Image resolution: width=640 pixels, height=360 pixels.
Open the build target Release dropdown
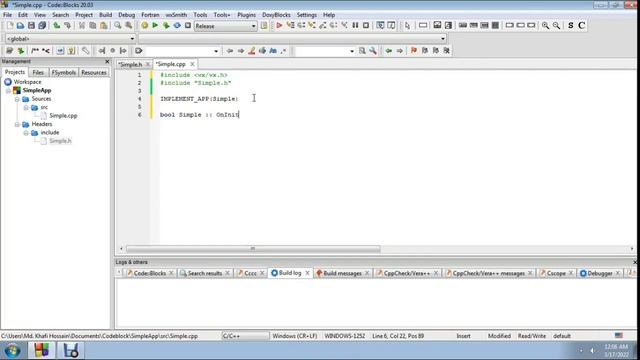point(225,26)
